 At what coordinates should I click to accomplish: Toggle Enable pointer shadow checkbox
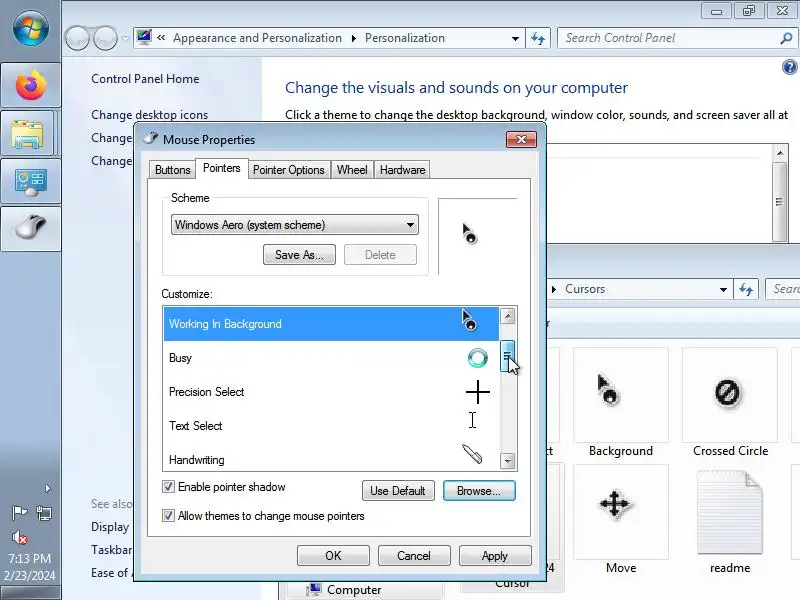pos(168,487)
